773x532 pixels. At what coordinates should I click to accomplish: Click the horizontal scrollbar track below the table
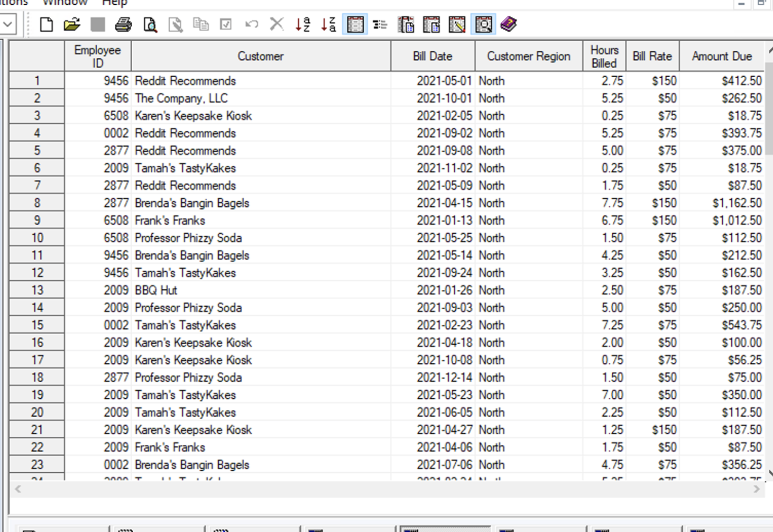pyautogui.click(x=387, y=489)
